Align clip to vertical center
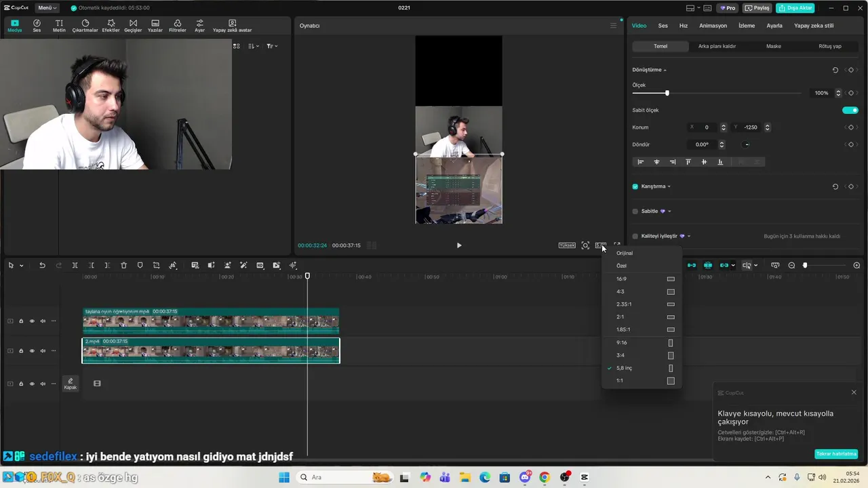The height and width of the screenshot is (488, 868). pyautogui.click(x=704, y=162)
